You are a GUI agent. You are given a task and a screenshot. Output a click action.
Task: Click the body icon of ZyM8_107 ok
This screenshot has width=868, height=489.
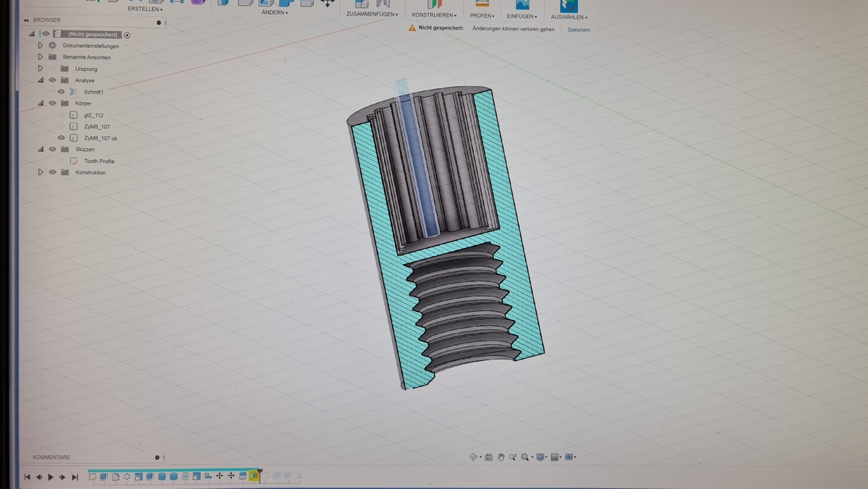[x=73, y=137]
